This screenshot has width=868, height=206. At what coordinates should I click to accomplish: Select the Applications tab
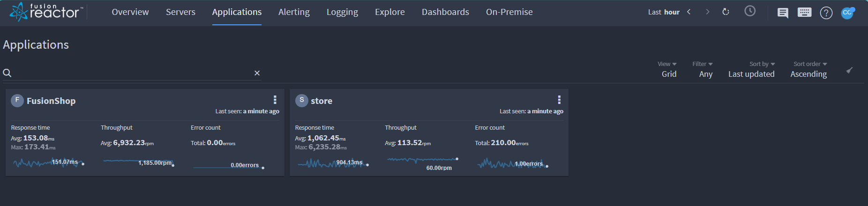[237, 12]
